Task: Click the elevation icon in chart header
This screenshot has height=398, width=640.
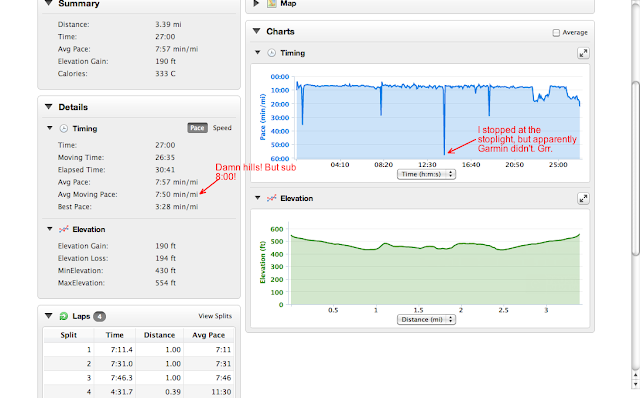Action: pos(271,198)
